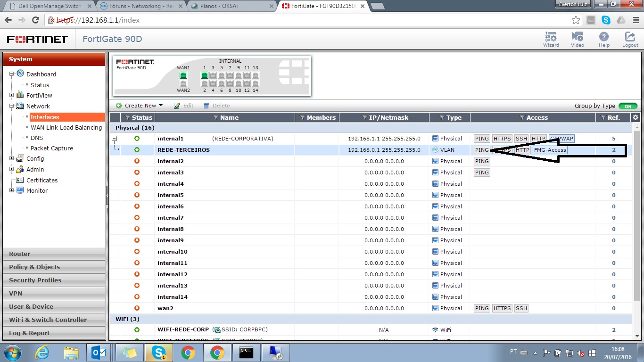
Task: Open the Video tutorials icon
Action: click(x=577, y=40)
